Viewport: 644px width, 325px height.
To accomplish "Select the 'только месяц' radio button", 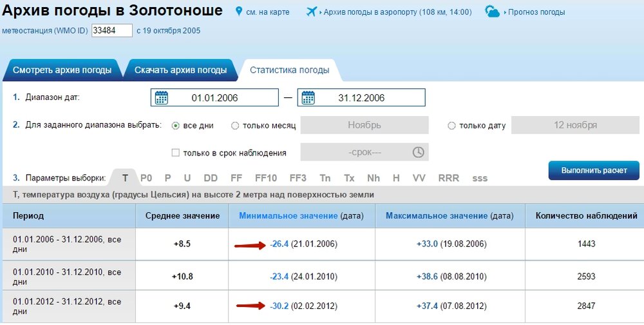I will pyautogui.click(x=235, y=126).
